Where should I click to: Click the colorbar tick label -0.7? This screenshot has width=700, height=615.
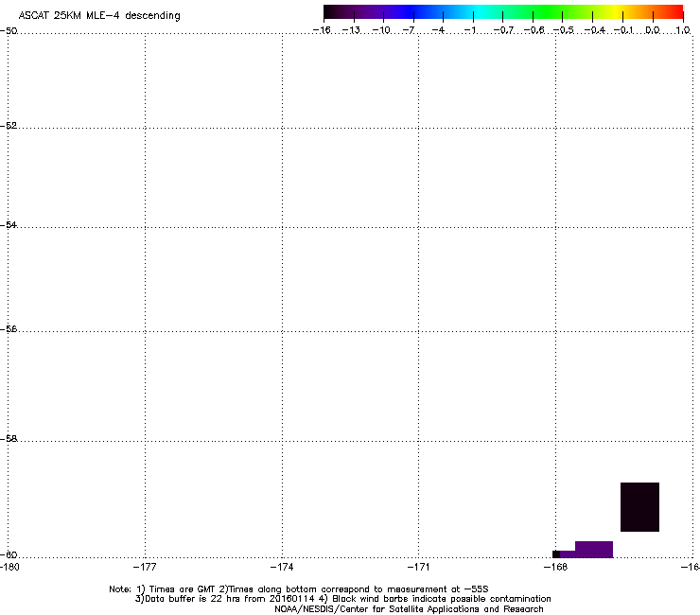[503, 30]
